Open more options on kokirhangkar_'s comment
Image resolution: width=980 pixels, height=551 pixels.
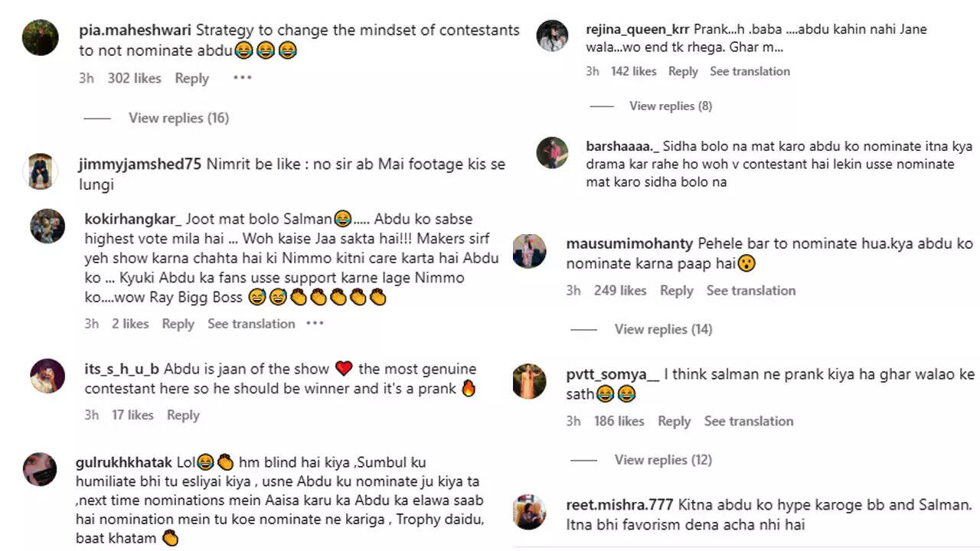pyautogui.click(x=315, y=324)
